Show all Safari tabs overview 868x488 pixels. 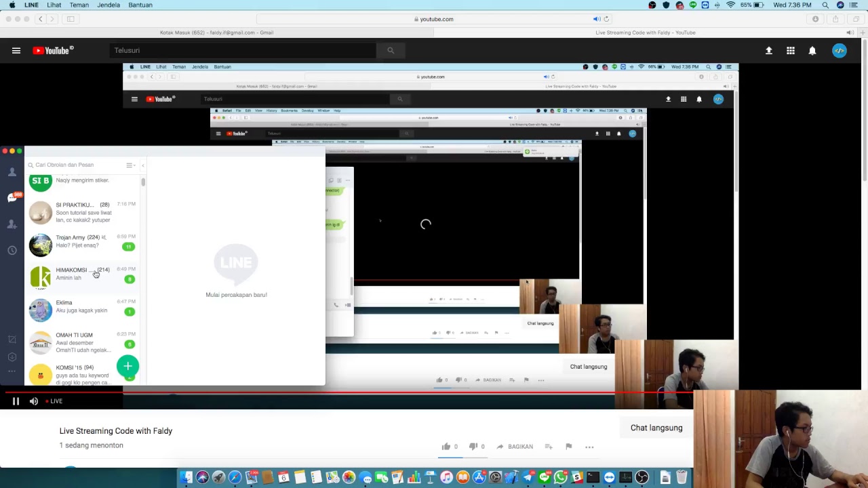pos(856,19)
